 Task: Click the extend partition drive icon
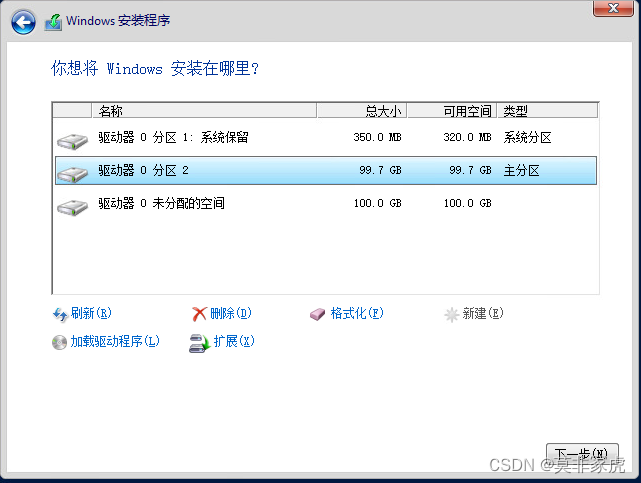(199, 343)
